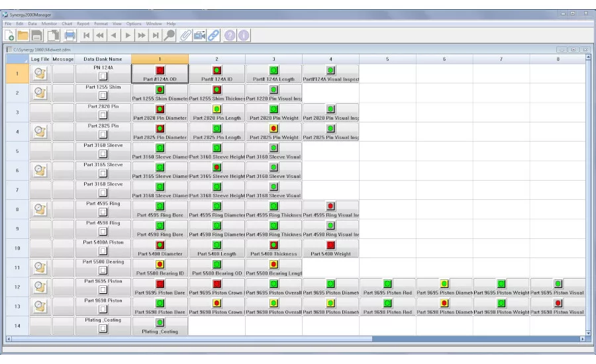This screenshot has width=596, height=364.
Task: Open the Monitor menu
Action: pyautogui.click(x=49, y=24)
